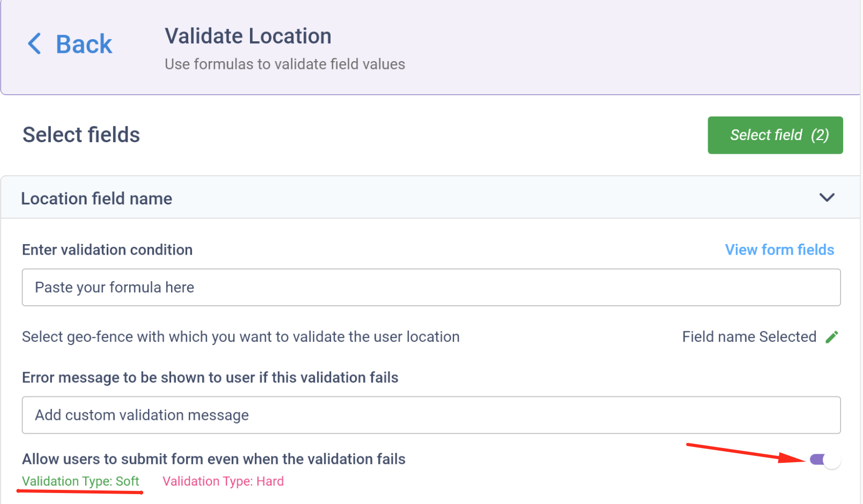Click the Select geo-fence instruction text
Viewport: 863px width, 504px height.
tap(241, 337)
